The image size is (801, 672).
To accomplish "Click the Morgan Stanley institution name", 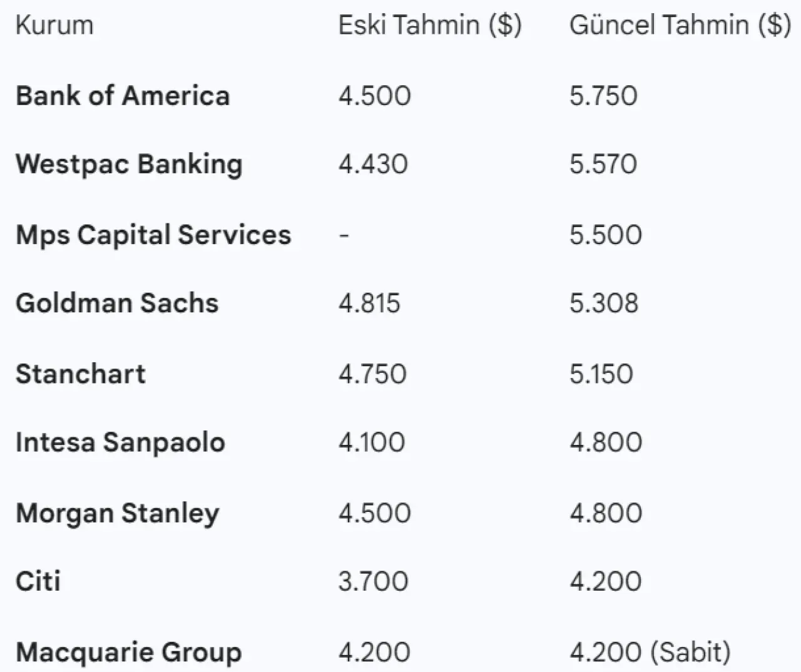I will (118, 513).
